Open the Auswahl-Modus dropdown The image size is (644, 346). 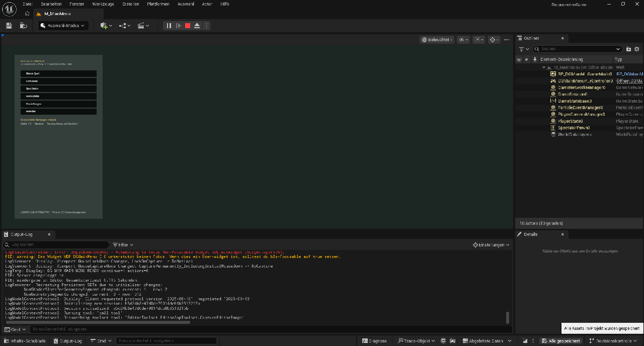coord(64,26)
